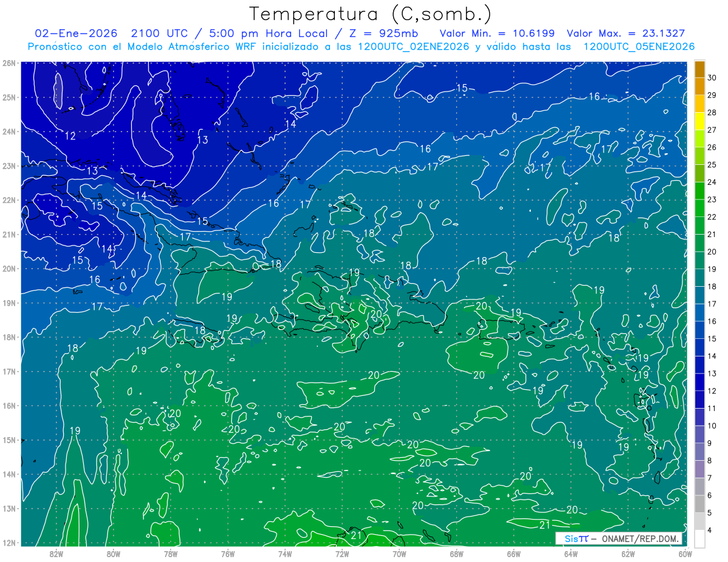Click longitude axis label "78W"
Image resolution: width=728 pixels, height=562 pixels.
170,554
